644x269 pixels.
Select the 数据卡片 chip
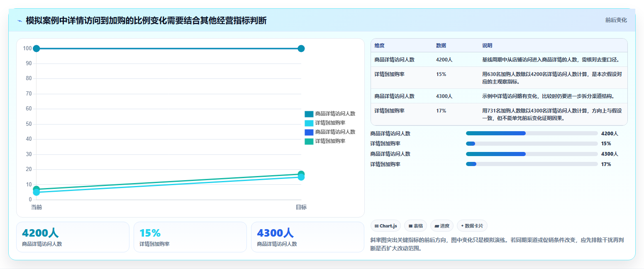click(x=472, y=226)
